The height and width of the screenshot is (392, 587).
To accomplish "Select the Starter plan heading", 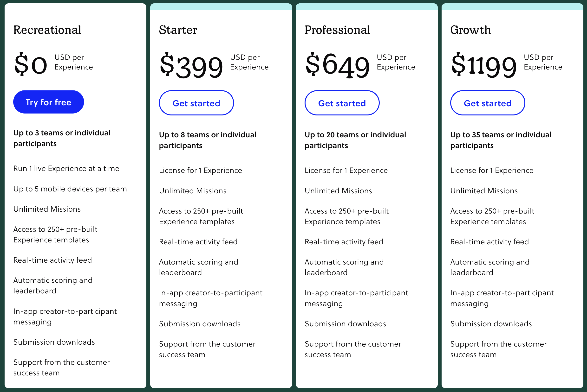I will (178, 30).
